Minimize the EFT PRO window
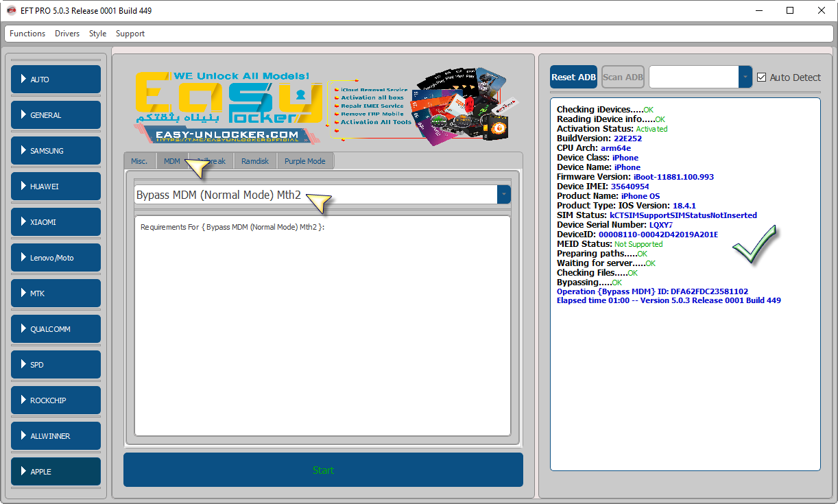 (759, 10)
